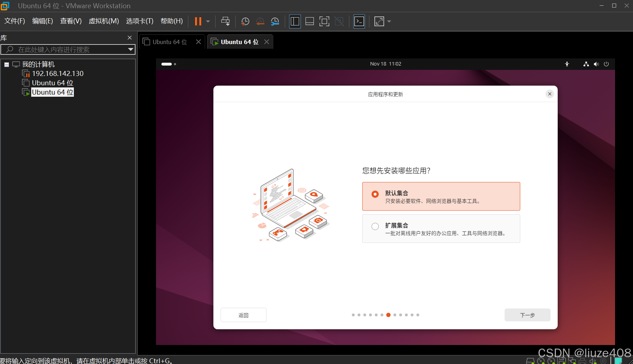Click the teal message log status icon
633x364 pixels.
coord(618,360)
